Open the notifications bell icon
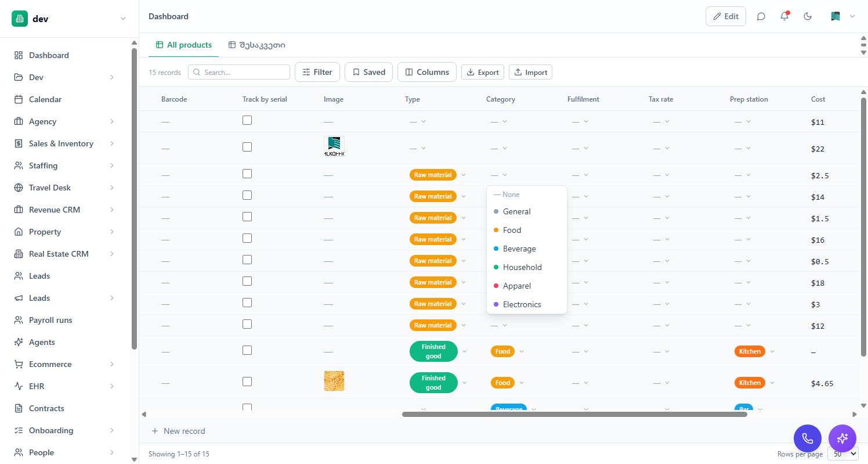Viewport: 868px width, 464px height. 784,16
